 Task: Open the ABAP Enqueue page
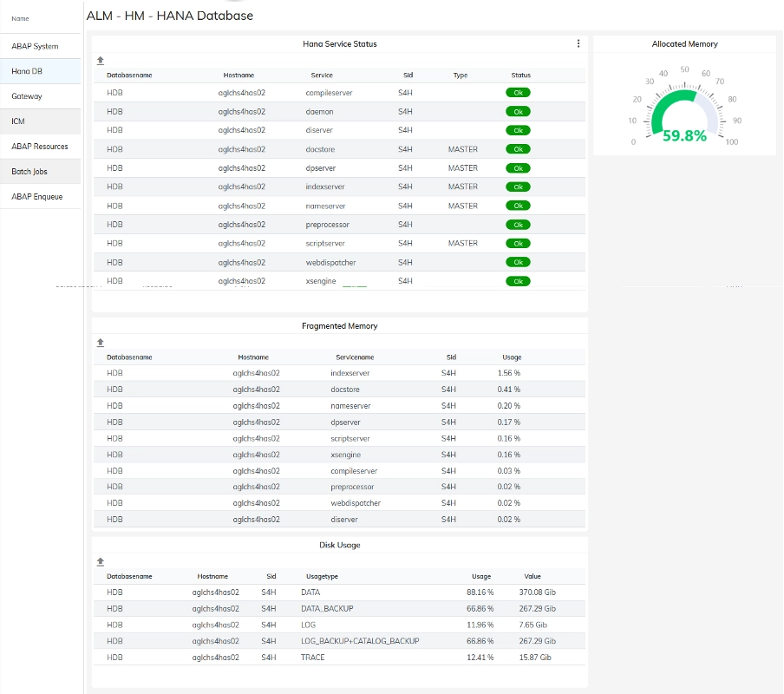tap(39, 196)
